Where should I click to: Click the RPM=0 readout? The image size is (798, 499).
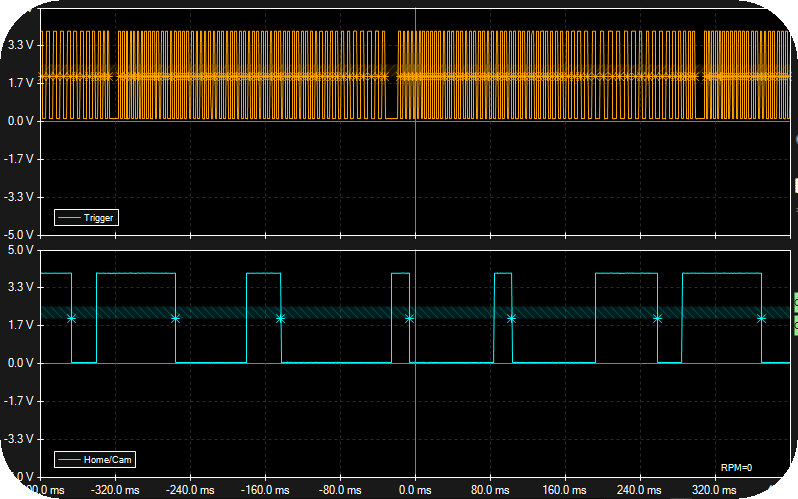coord(735,467)
